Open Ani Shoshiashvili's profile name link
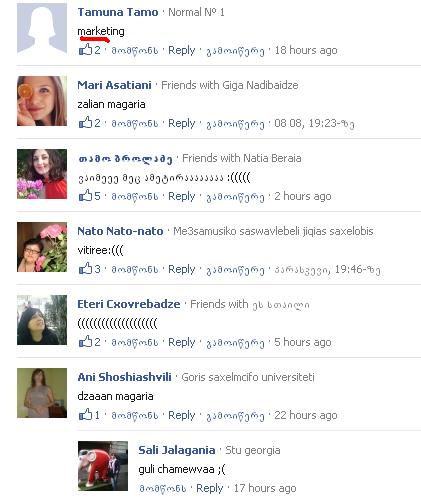 (x=124, y=377)
